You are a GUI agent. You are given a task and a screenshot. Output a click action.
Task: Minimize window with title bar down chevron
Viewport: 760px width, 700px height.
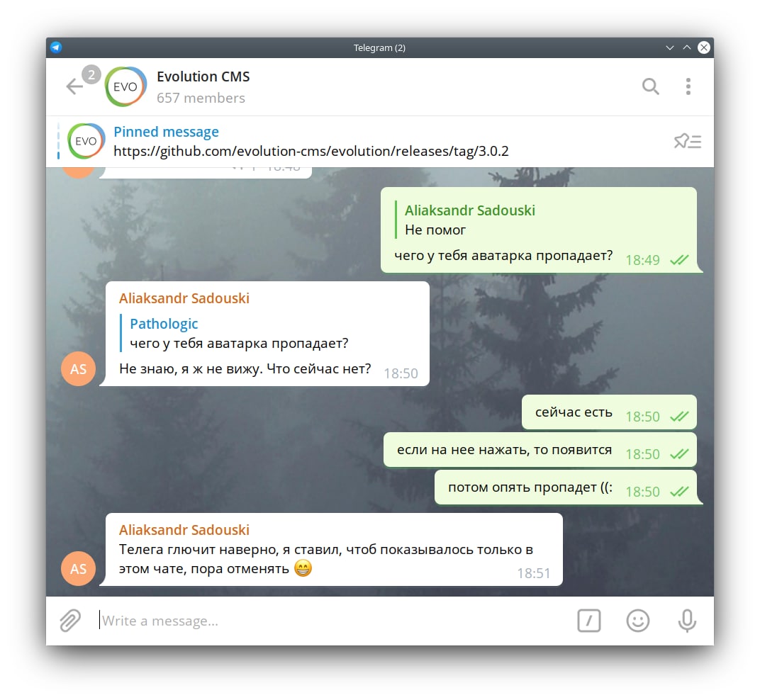coord(670,47)
